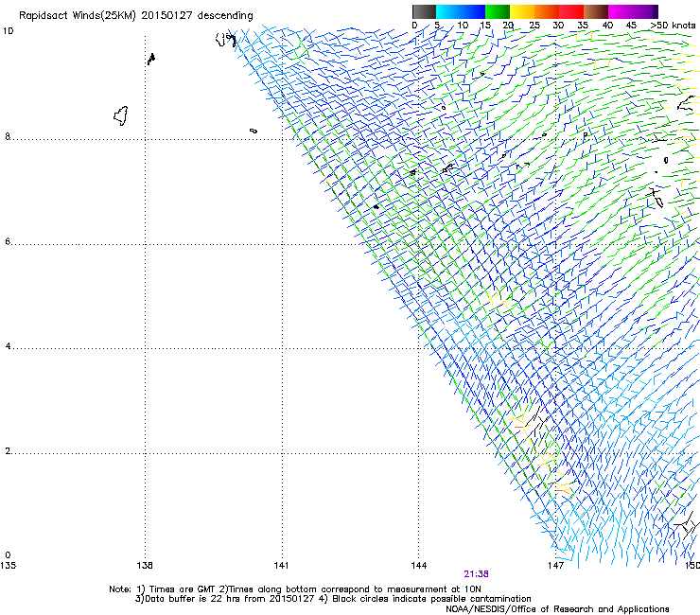700x615 pixels.
Task: Click the gray 0-5 knots legend segment
Action: (424, 11)
